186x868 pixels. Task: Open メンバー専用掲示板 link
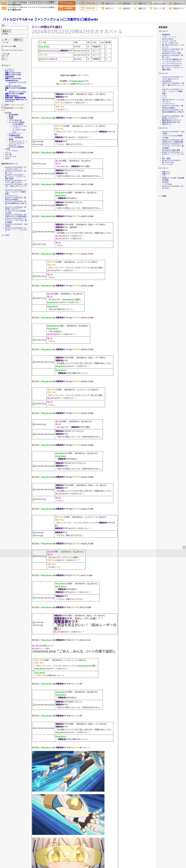[x=16, y=137]
